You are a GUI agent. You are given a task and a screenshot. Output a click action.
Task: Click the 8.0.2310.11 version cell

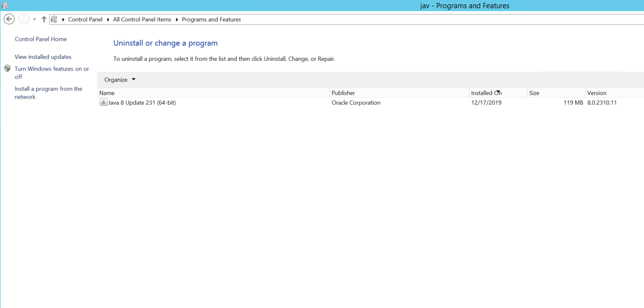[x=602, y=103]
